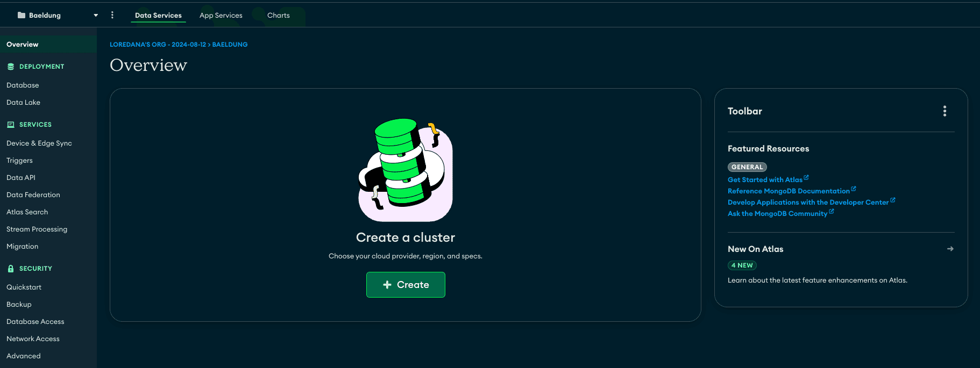Viewport: 980px width, 368px height.
Task: Open Database Access in the sidebar
Action: tap(35, 321)
